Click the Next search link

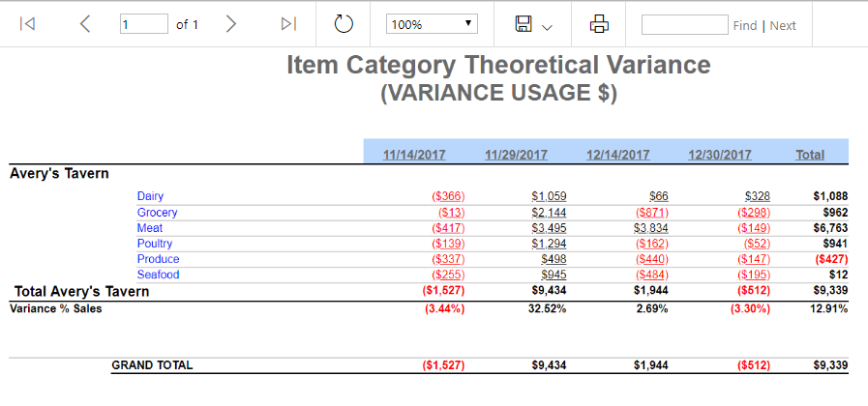point(783,25)
